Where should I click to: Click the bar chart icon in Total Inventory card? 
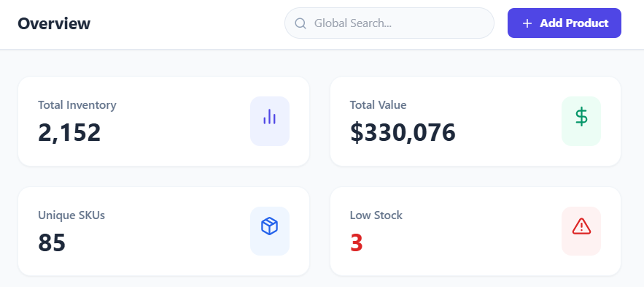point(269,117)
